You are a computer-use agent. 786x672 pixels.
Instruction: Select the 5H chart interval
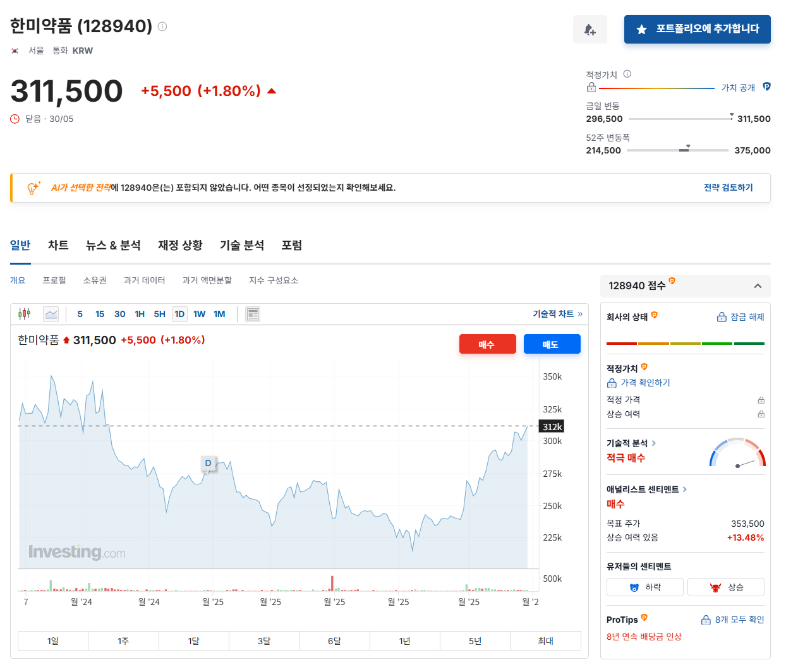(x=160, y=314)
